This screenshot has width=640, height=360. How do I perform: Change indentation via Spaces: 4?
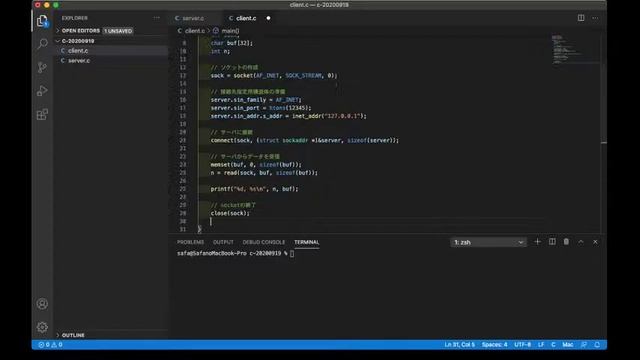[x=494, y=345]
